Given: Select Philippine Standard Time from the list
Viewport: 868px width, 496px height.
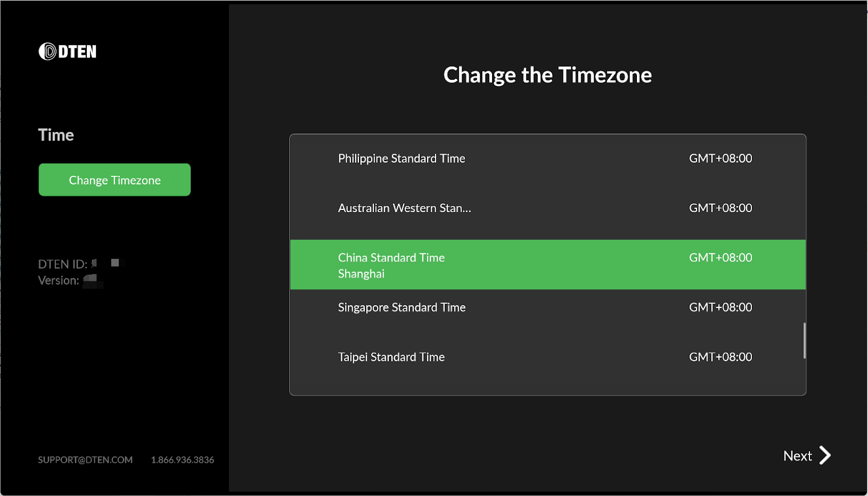Looking at the screenshot, I should click(x=548, y=158).
